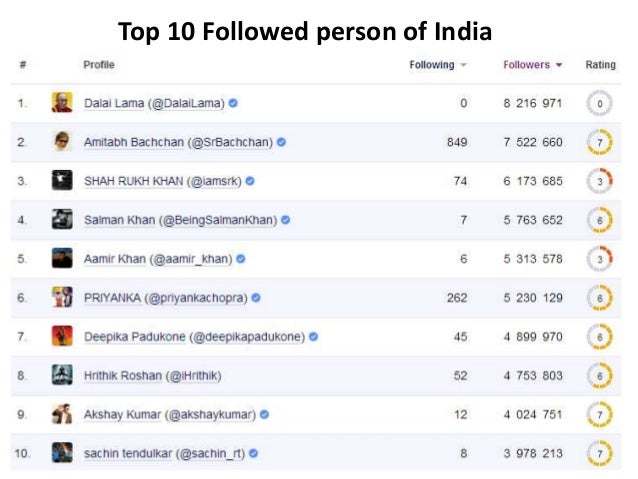The width and height of the screenshot is (638, 479).
Task: Click Amitabh Bachchan's profile avatar
Action: click(62, 141)
